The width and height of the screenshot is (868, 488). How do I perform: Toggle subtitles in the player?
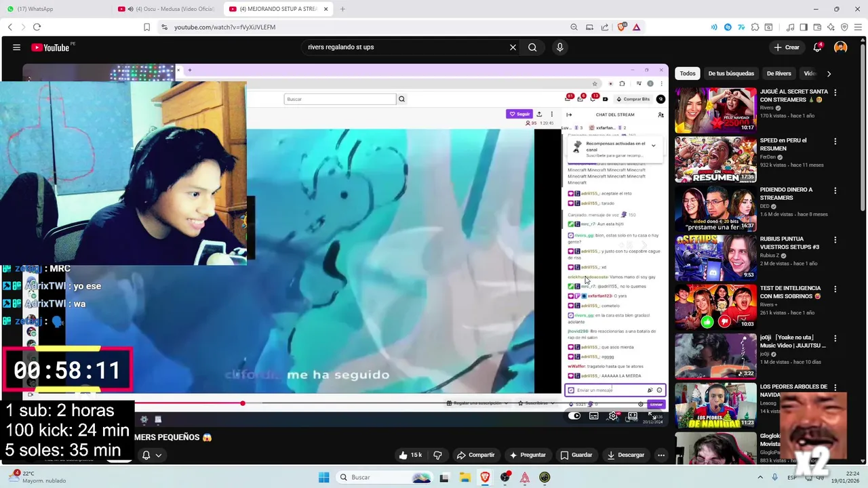594,416
